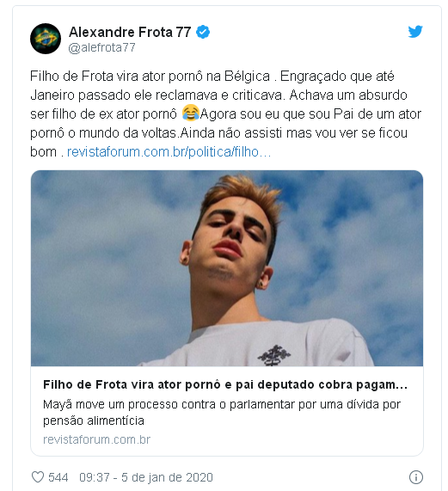Open the card photo of the young man
The height and width of the screenshot is (491, 448).
pyautogui.click(x=227, y=268)
